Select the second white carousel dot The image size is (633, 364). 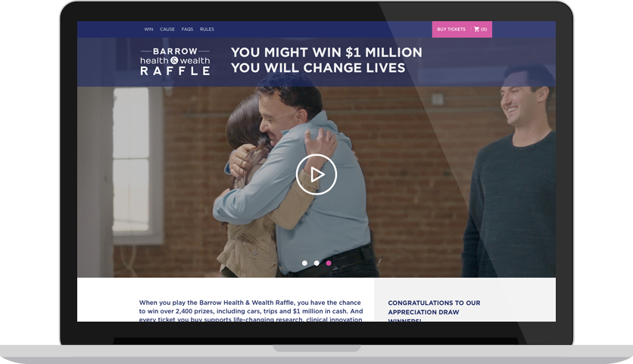(x=316, y=263)
